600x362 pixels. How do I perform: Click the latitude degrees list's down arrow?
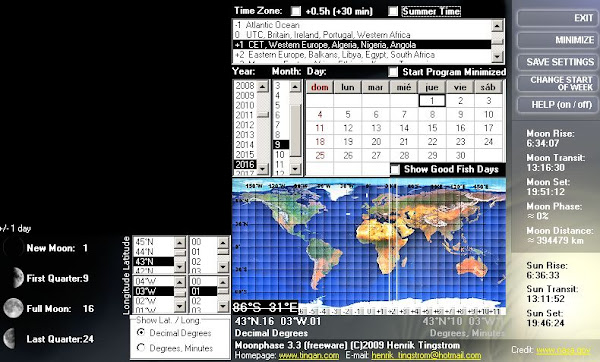tap(180, 267)
